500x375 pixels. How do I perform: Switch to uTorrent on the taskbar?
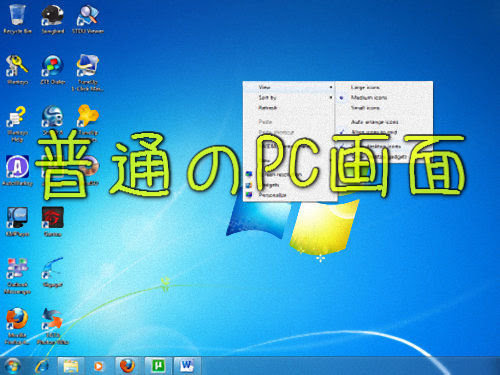[158, 366]
